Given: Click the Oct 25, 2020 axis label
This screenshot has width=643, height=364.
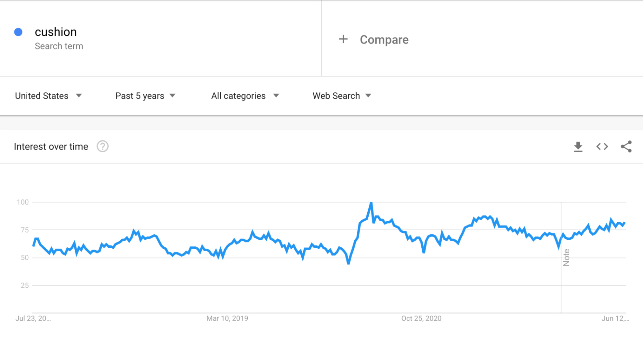Looking at the screenshot, I should coord(421,318).
